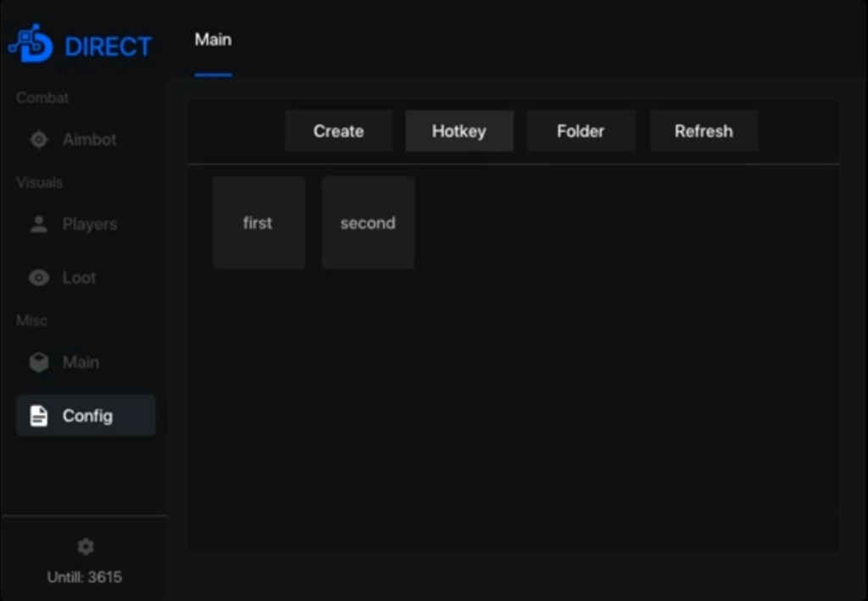Open settings via the gear icon
868x601 pixels.
pos(85,547)
